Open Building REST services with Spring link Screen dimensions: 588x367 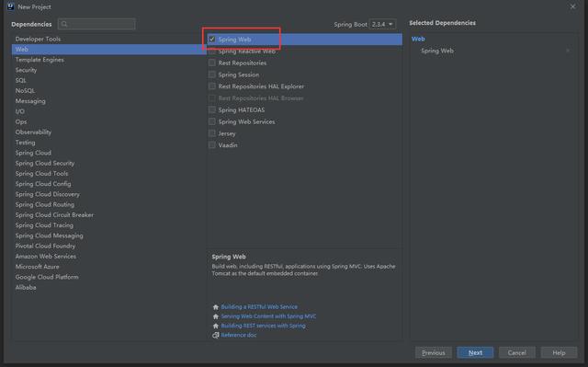(264, 326)
